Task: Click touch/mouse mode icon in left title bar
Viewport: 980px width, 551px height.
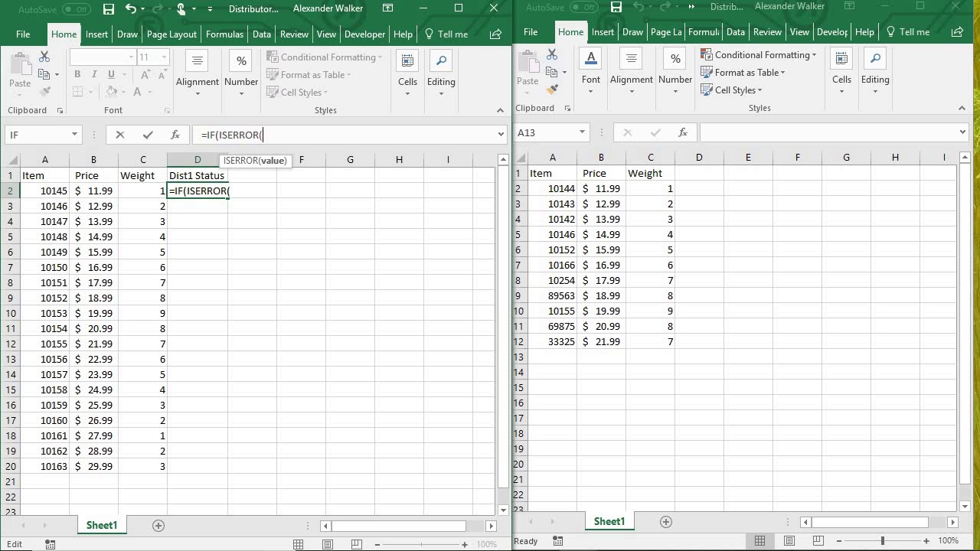Action: click(x=181, y=9)
